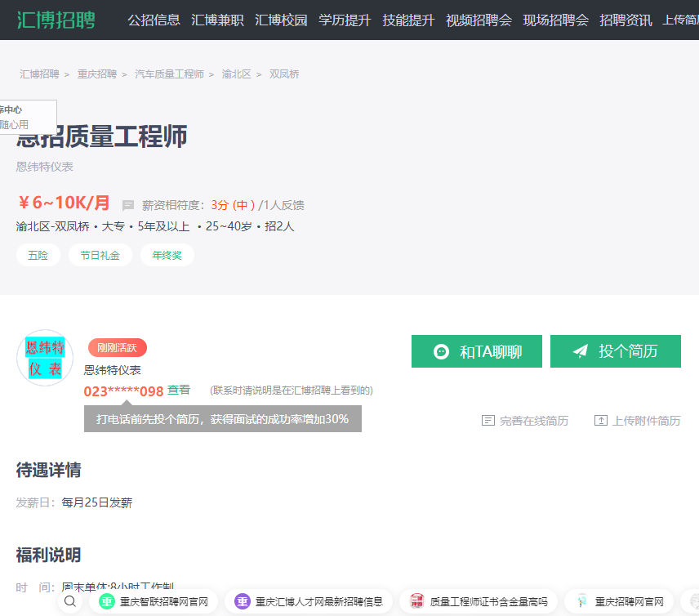This screenshot has height=616, width=699.
Task: Click the ￥6~10K/月 salary text
Action: pos(64,203)
